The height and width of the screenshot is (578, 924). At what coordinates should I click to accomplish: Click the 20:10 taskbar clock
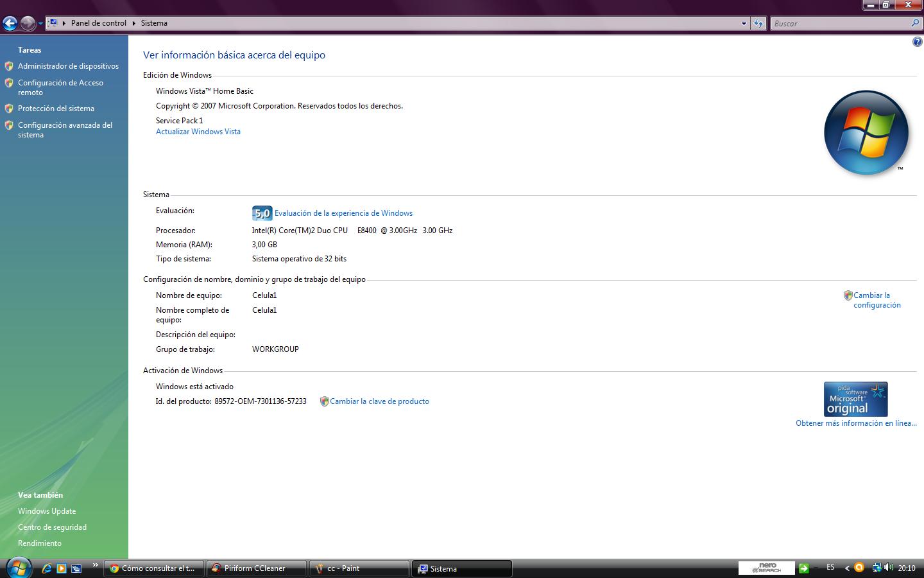pos(907,568)
